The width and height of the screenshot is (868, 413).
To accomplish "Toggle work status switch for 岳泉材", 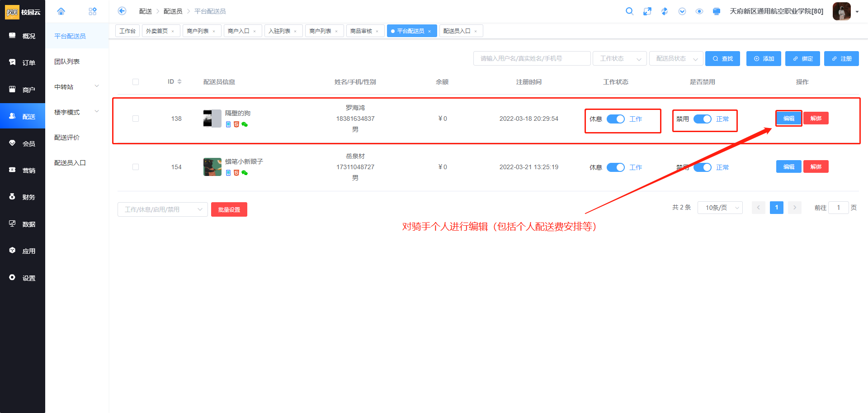I will click(x=615, y=167).
